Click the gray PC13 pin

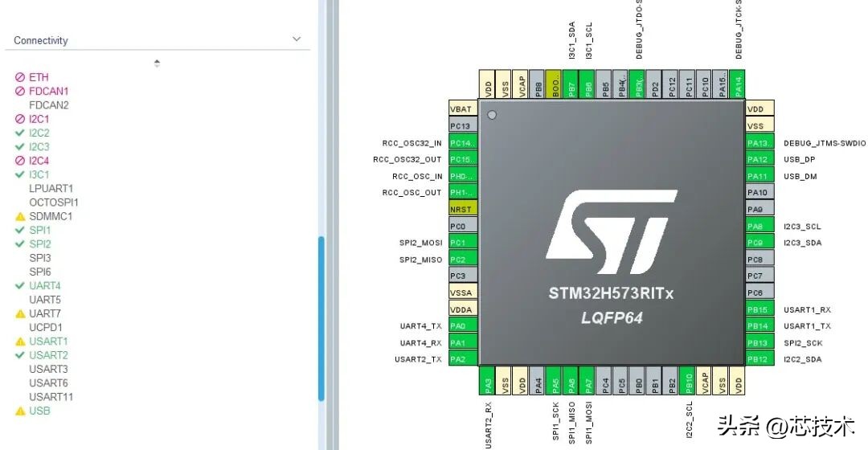point(463,125)
